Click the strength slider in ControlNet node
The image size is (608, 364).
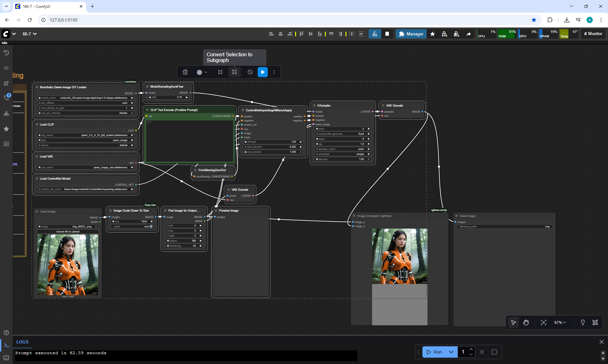click(273, 142)
